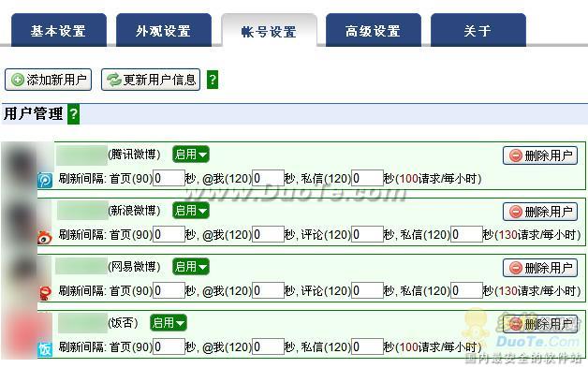
Task: Go to the 高级设置 tab
Action: point(372,31)
